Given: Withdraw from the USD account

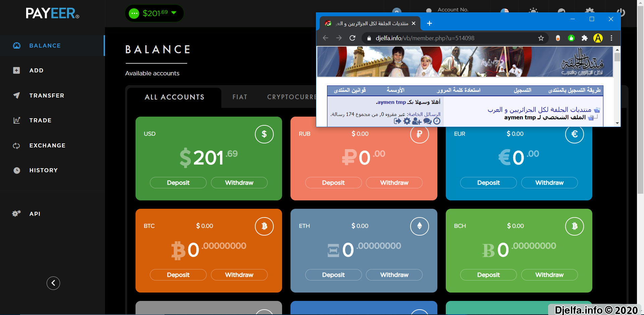Looking at the screenshot, I should (239, 183).
